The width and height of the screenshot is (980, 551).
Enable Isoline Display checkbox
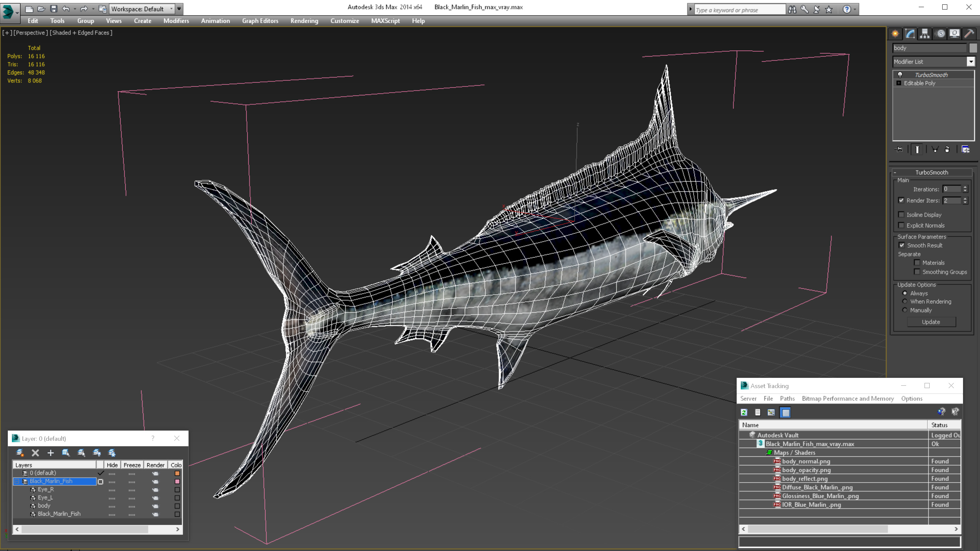[901, 215]
